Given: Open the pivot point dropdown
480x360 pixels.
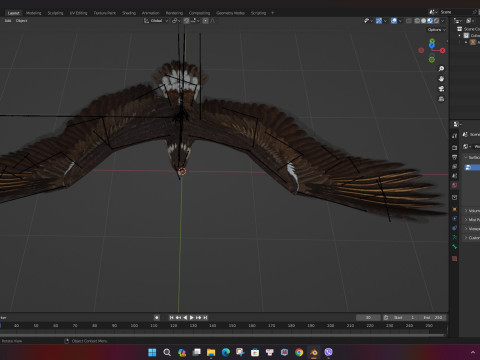Looking at the screenshot, I should pos(176,21).
